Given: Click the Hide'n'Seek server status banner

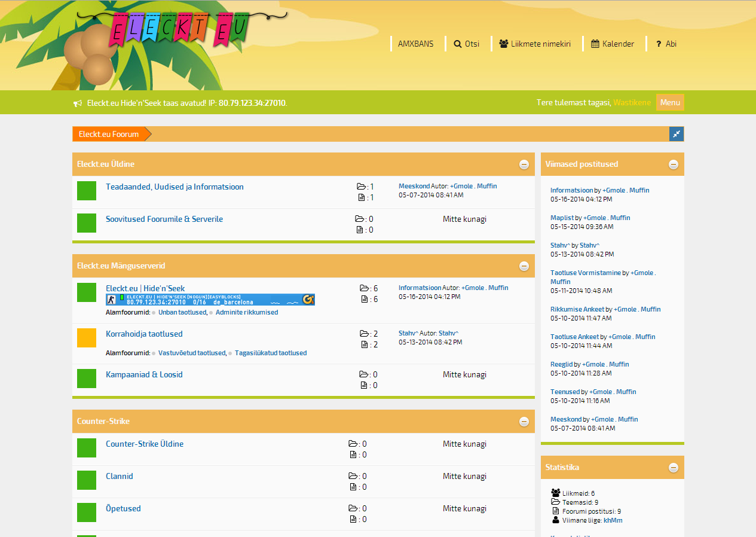Looking at the screenshot, I should click(210, 300).
